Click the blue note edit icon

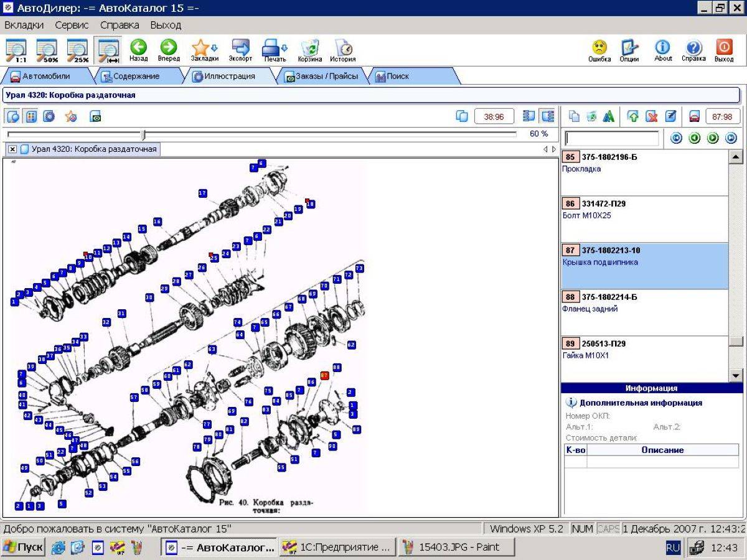670,116
